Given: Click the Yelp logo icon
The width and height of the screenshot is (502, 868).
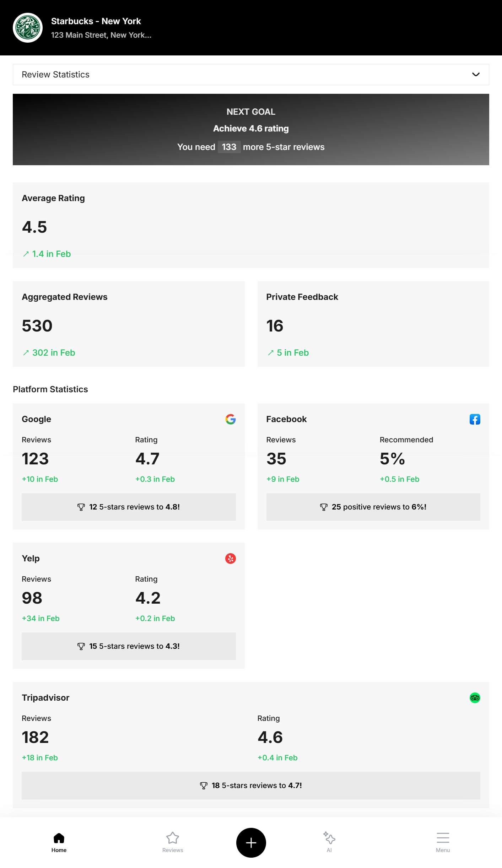Looking at the screenshot, I should tap(230, 559).
